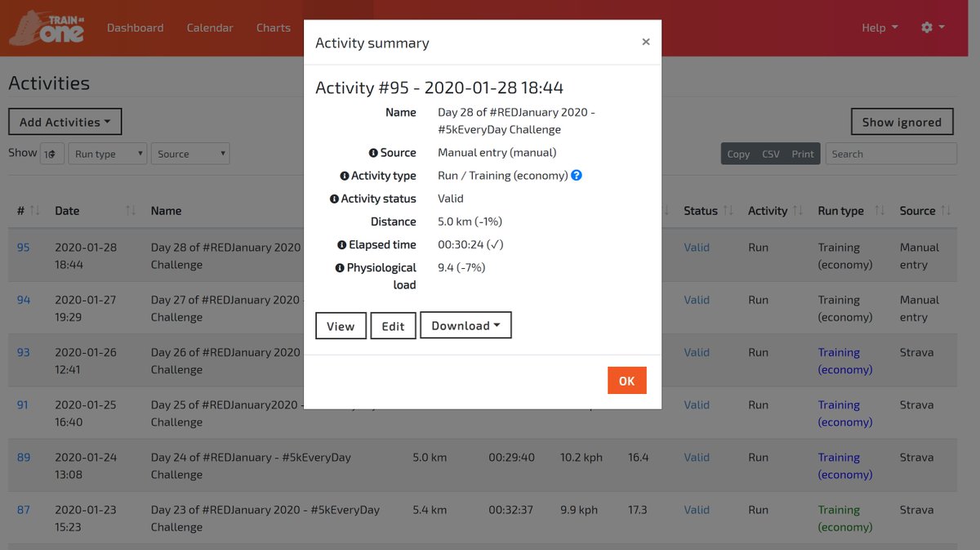Click the 00:29:40 time cell
Screen dimensions: 980x550
click(512, 457)
